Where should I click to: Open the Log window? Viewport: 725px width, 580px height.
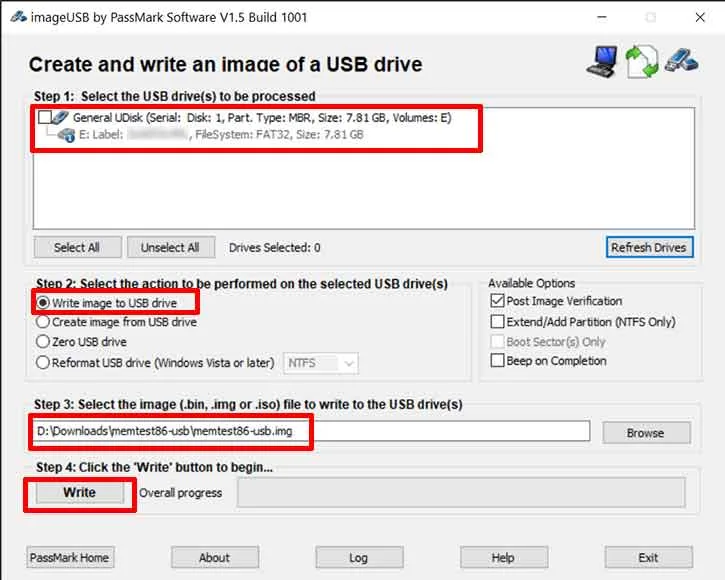tap(359, 558)
